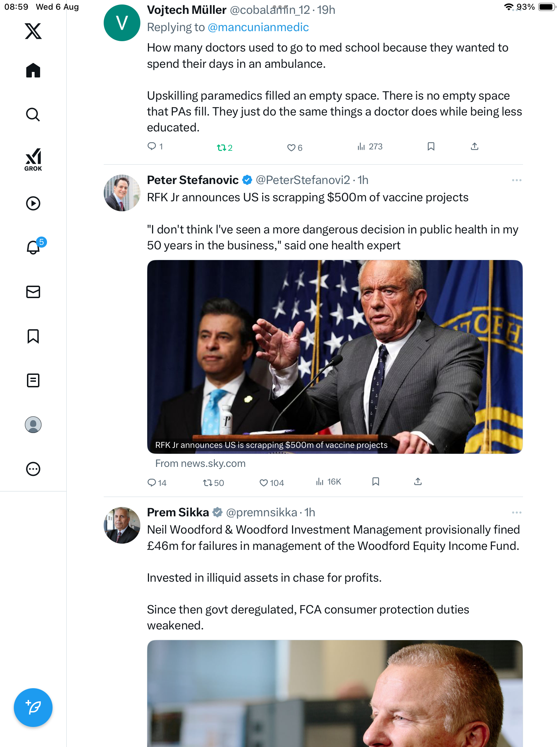The height and width of the screenshot is (747, 560).
Task: Like Peter Stefanovic's RFK Jr post
Action: click(264, 482)
